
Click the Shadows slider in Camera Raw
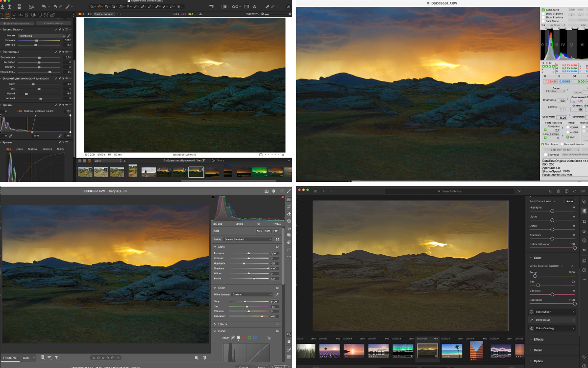(249, 268)
